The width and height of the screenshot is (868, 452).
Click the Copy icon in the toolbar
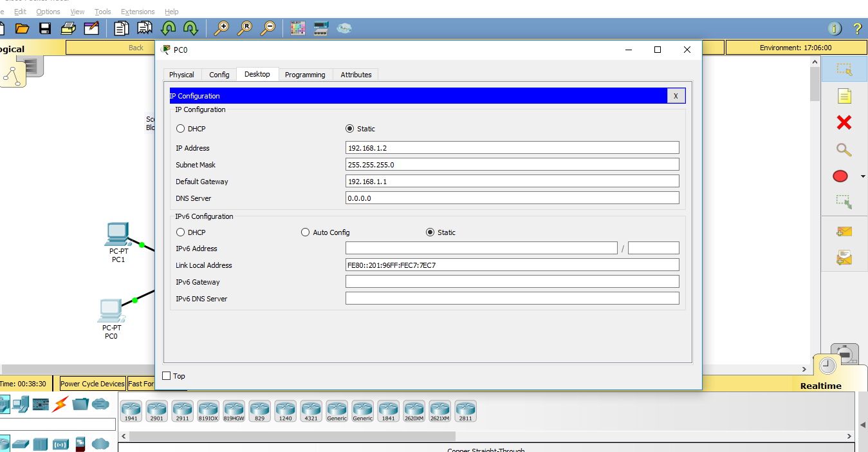[x=122, y=28]
